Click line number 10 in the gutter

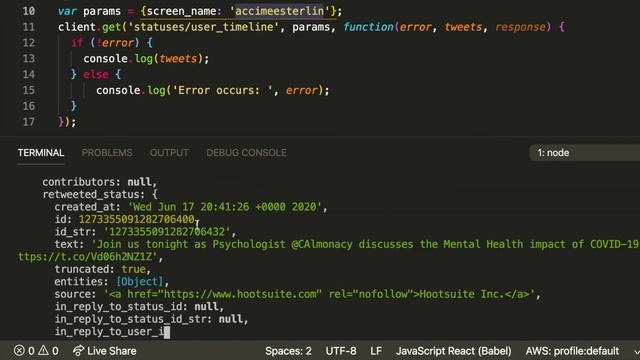[x=29, y=11]
